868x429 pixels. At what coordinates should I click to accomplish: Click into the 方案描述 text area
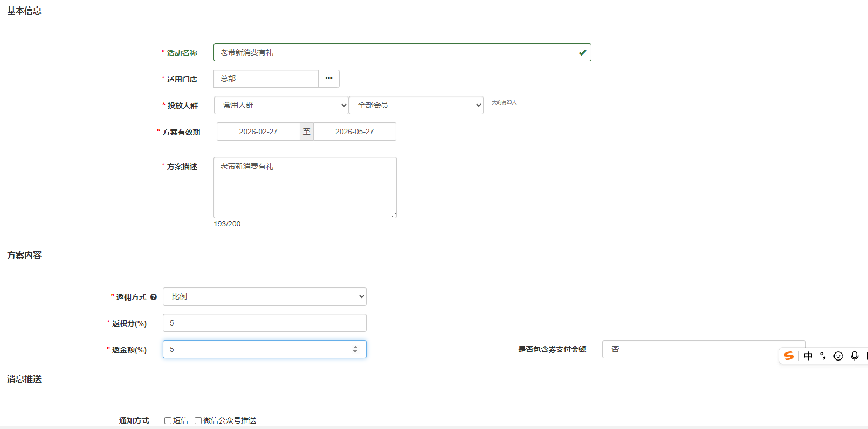305,188
